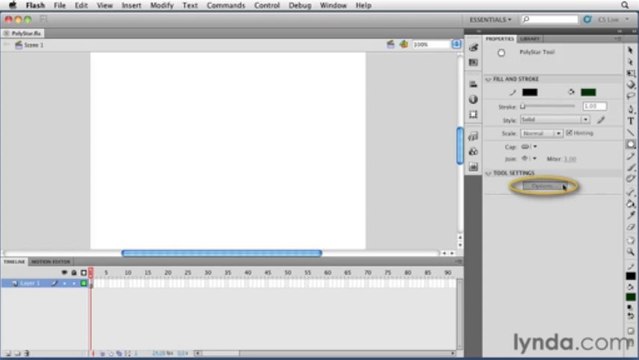Image resolution: width=639 pixels, height=360 pixels.
Task: Toggle lock all layers padlock icon
Action: (74, 272)
